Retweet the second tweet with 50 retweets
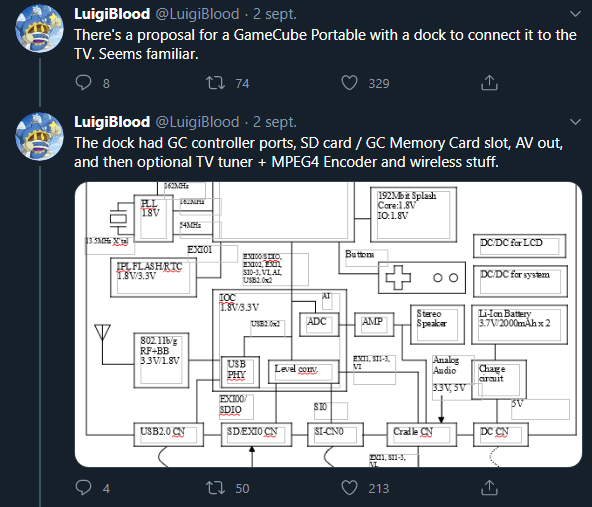Viewport: 592px width, 507px height. click(215, 487)
